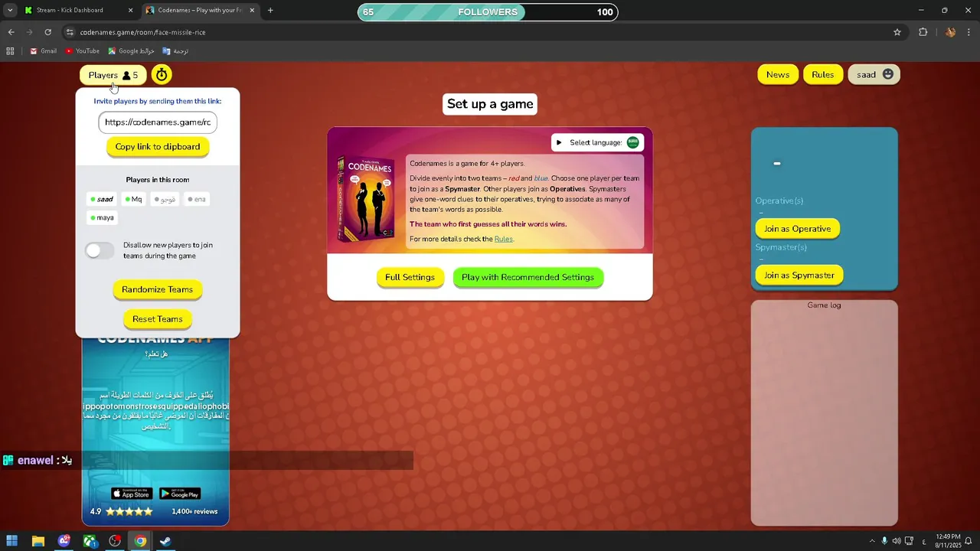980x551 pixels.
Task: Open Google Translate bookmark
Action: [x=175, y=51]
